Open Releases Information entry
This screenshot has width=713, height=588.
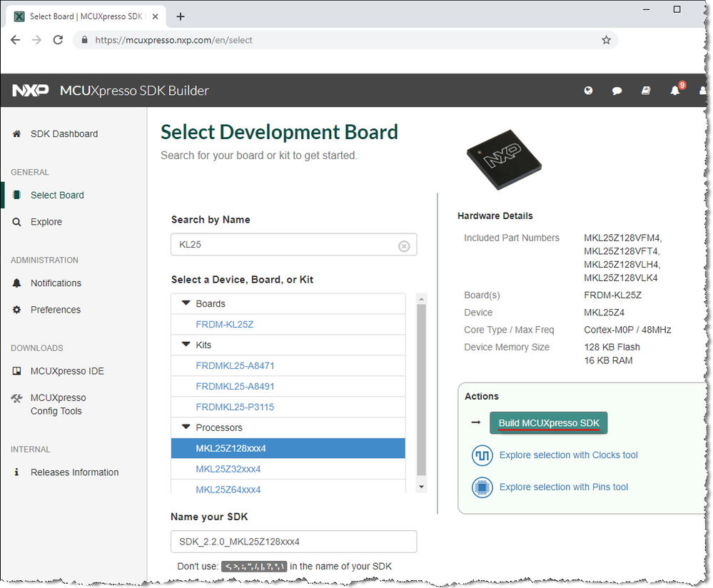coord(74,472)
